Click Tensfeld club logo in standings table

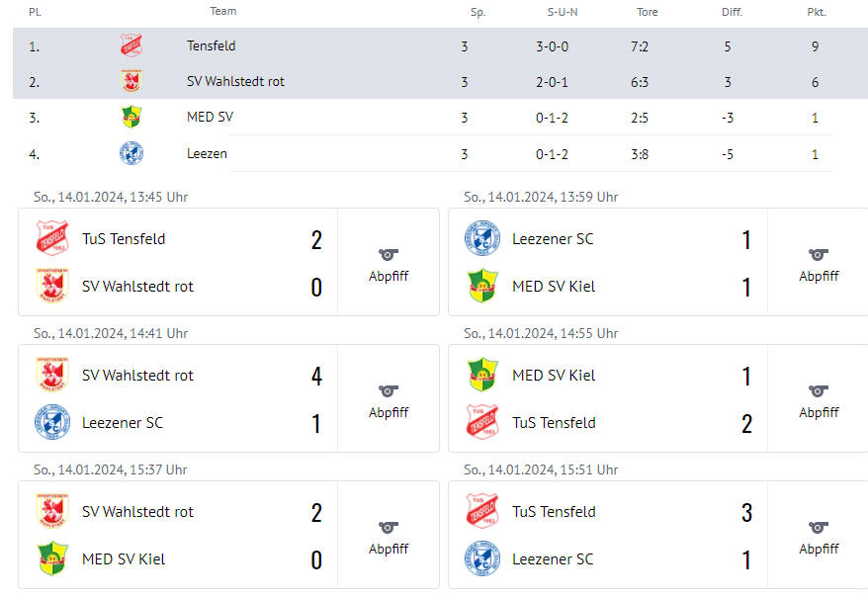[131, 45]
